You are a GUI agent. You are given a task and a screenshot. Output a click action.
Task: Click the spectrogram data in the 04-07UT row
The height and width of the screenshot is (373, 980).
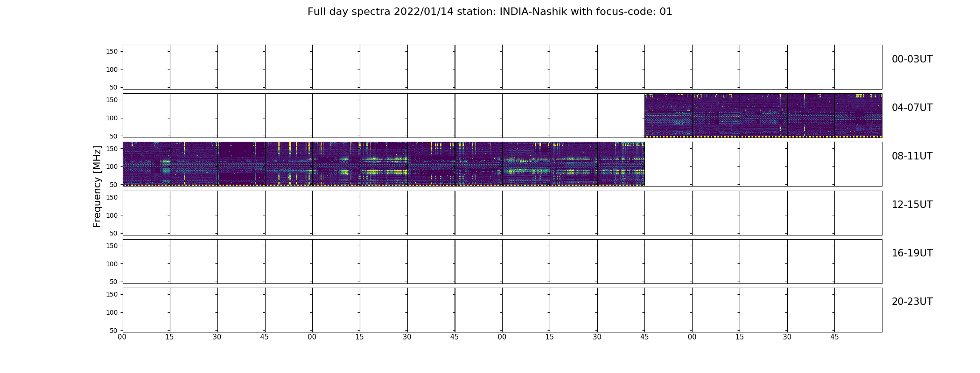[763, 116]
